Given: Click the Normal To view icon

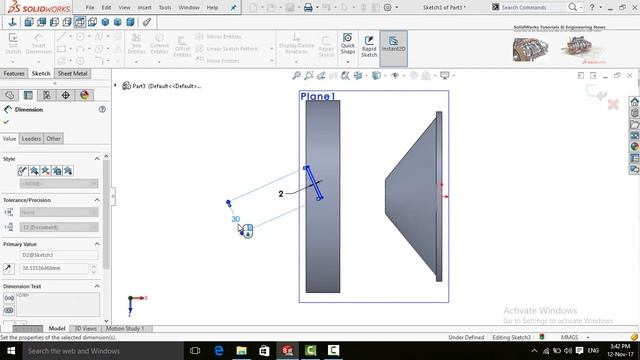Looking at the screenshot, I should (x=13, y=22).
